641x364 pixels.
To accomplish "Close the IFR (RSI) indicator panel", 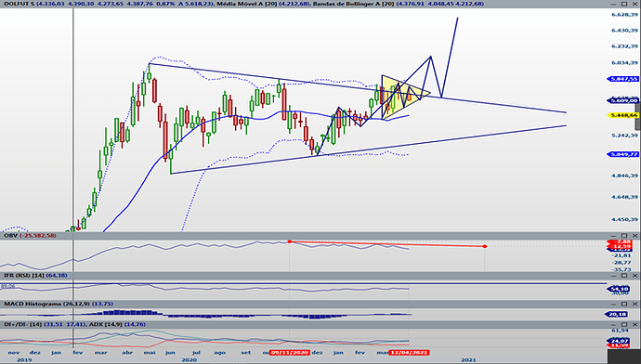I will click(634, 276).
